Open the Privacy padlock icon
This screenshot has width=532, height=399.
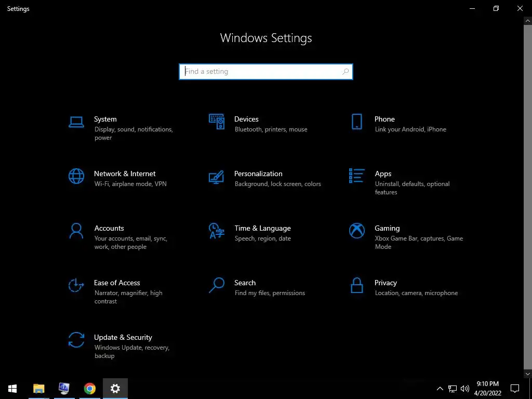(356, 285)
